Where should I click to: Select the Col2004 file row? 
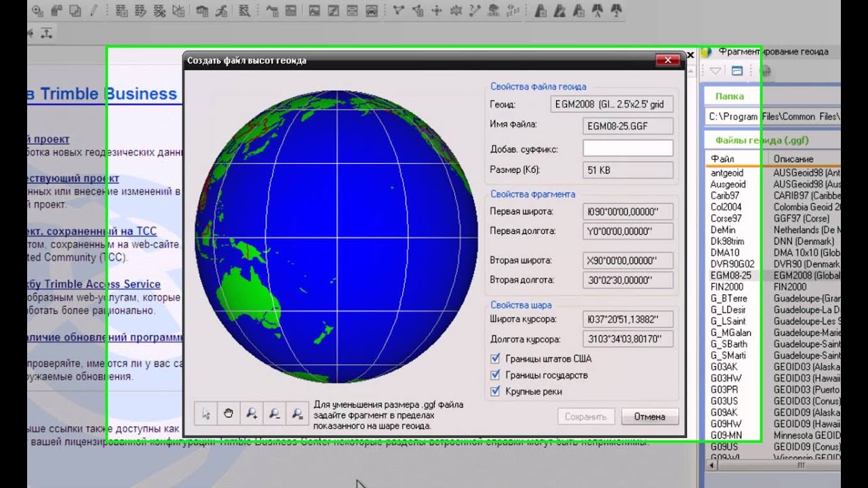(773, 207)
